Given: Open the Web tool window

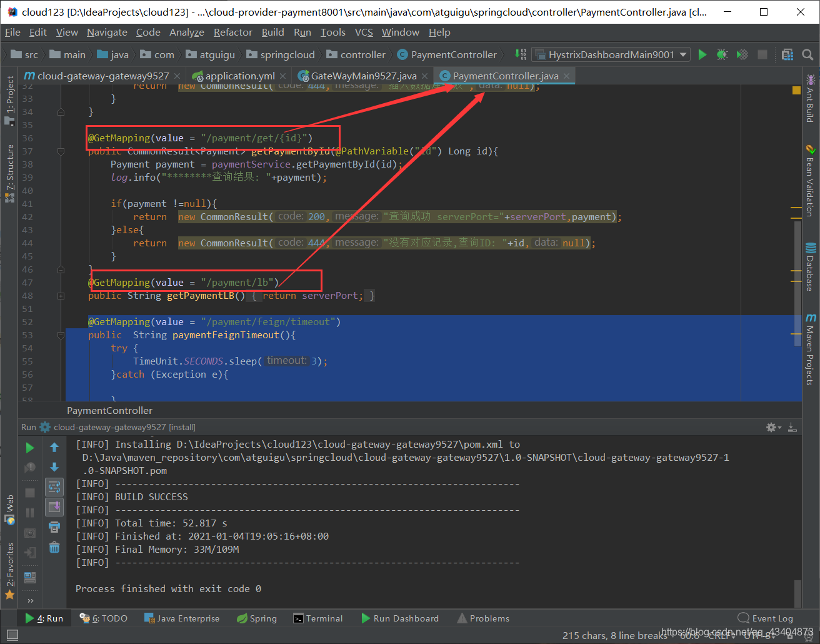Looking at the screenshot, I should click(9, 510).
